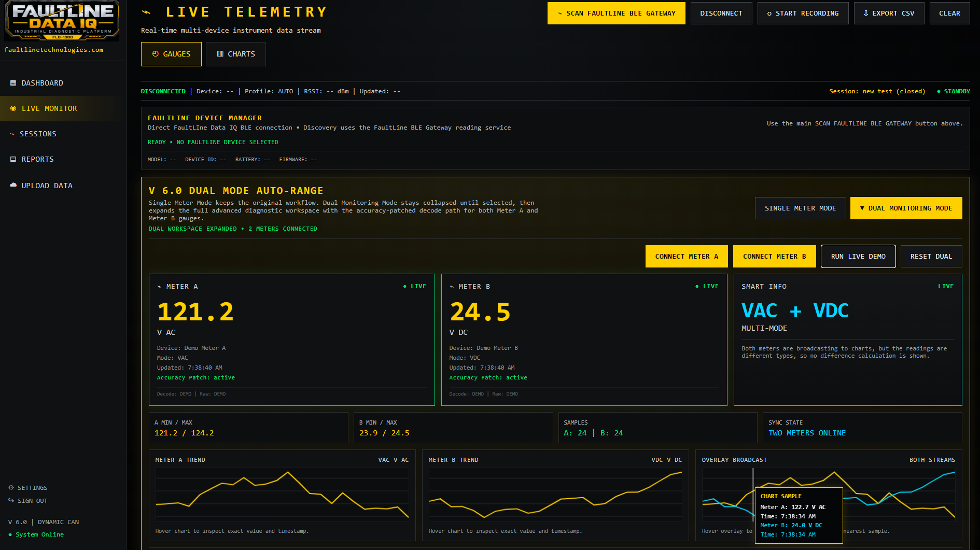Click the Dashboard grid icon
980x550 pixels.
pyautogui.click(x=13, y=83)
